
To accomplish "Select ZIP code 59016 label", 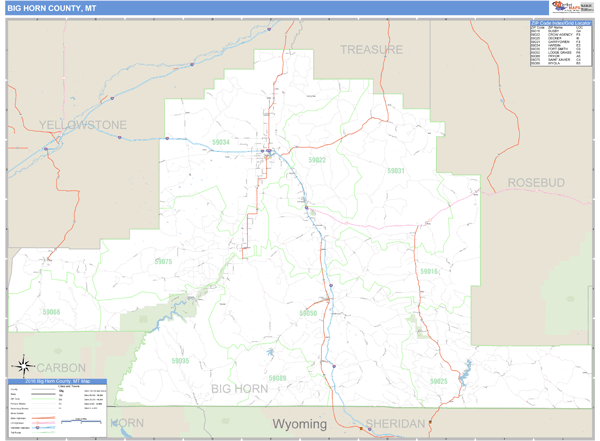I will coord(428,272).
